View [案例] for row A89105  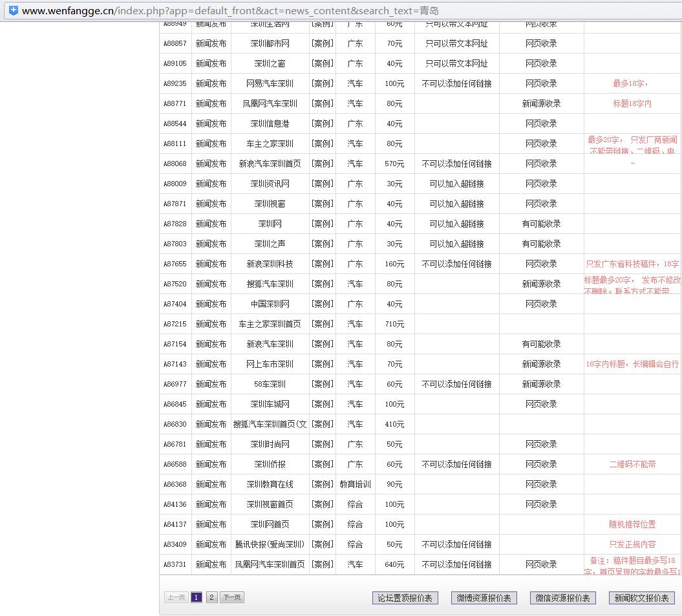point(323,63)
